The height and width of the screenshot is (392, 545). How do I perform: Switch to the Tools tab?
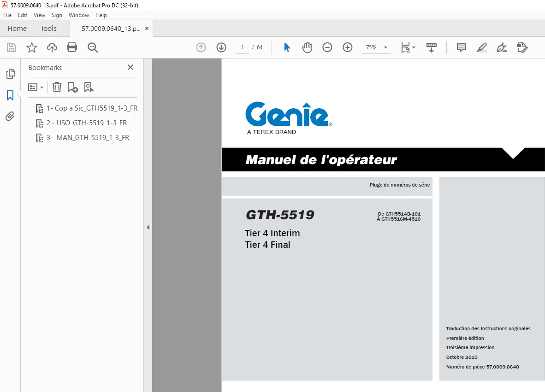coord(48,29)
